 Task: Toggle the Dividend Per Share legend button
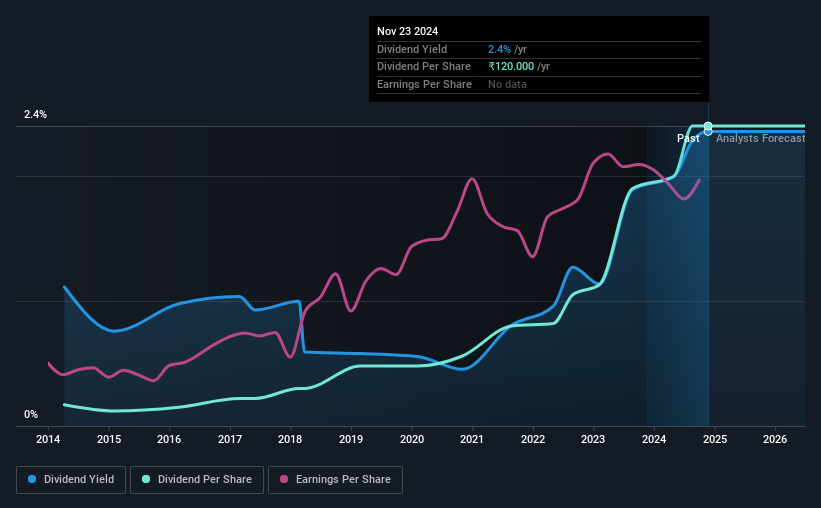pyautogui.click(x=197, y=480)
